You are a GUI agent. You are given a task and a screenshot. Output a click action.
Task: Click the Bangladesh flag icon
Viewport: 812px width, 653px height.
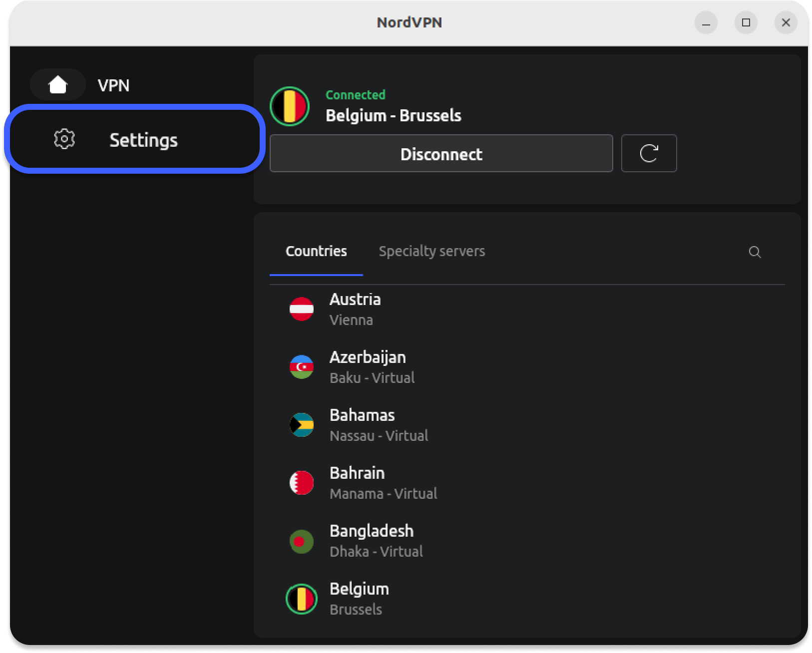pos(302,541)
